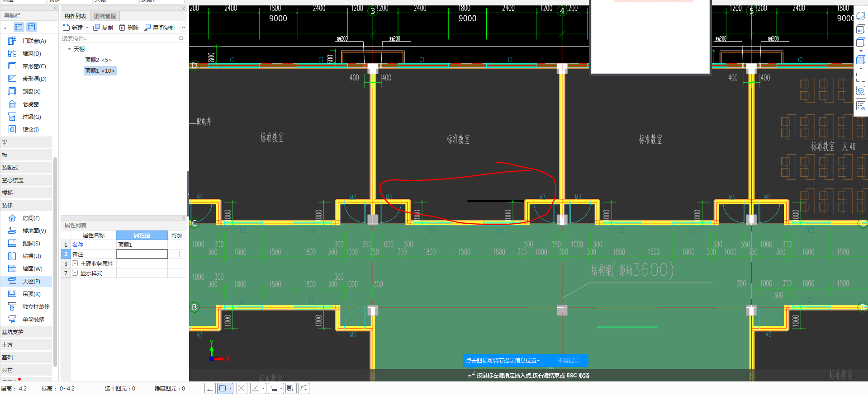Screen dimensions: 868x395
Task: Tick the 备注 附加 checkbox
Action: [x=177, y=254]
